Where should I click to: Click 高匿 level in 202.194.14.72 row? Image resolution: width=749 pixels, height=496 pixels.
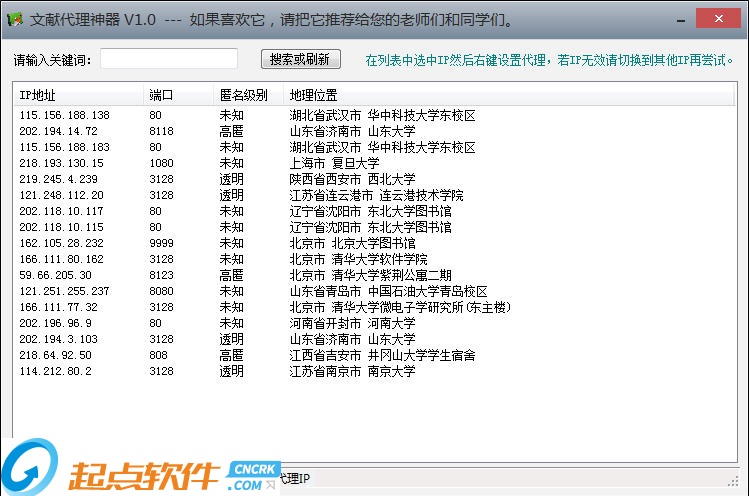click(x=232, y=131)
